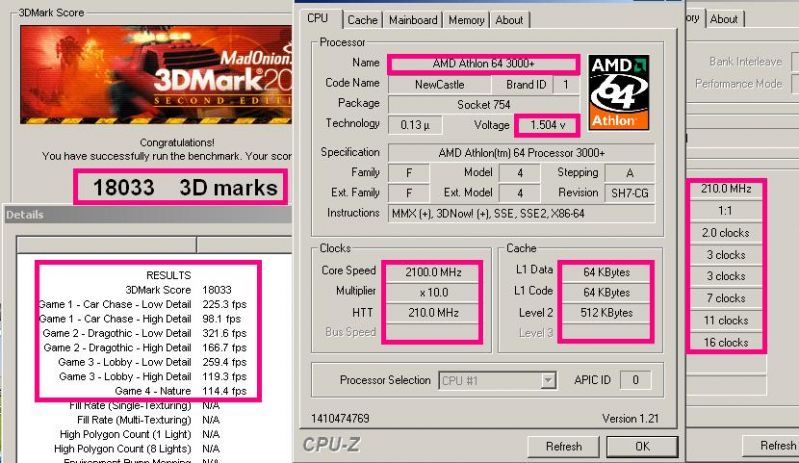Click the 7 clocks timing value
Image resolution: width=799 pixels, height=463 pixels.
click(x=726, y=298)
